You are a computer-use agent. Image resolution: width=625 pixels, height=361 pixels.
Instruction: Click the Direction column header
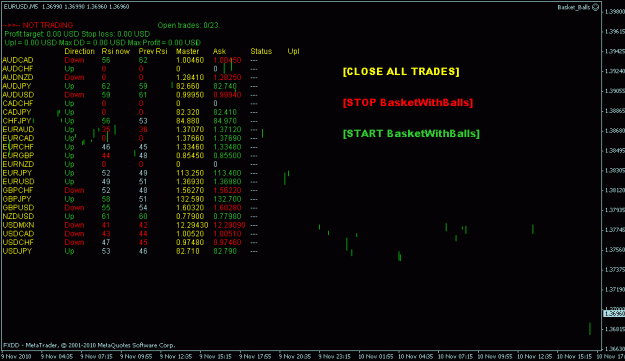(79, 51)
